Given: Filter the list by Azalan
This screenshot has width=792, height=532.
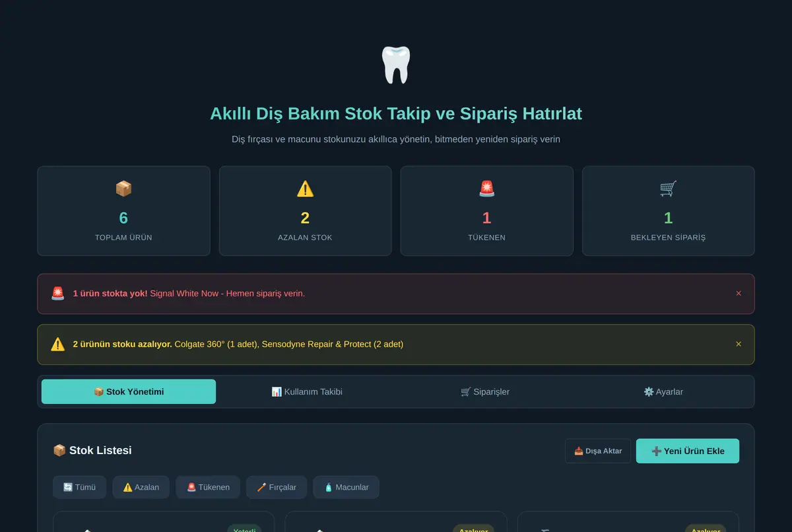Looking at the screenshot, I should coord(141,487).
